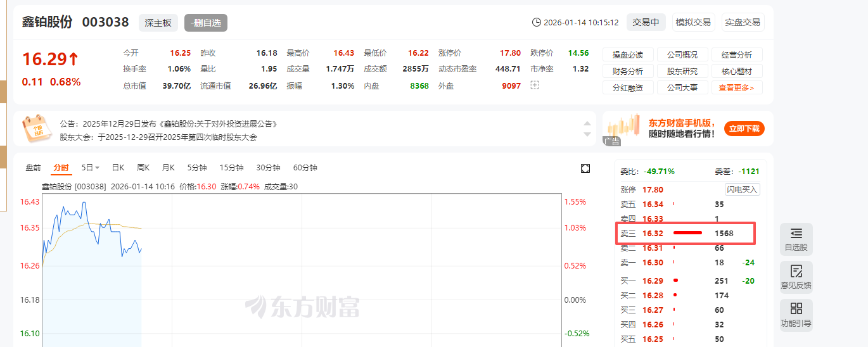The width and height of the screenshot is (868, 347).
Task: Click the 委差 -1121 value
Action: (x=748, y=171)
